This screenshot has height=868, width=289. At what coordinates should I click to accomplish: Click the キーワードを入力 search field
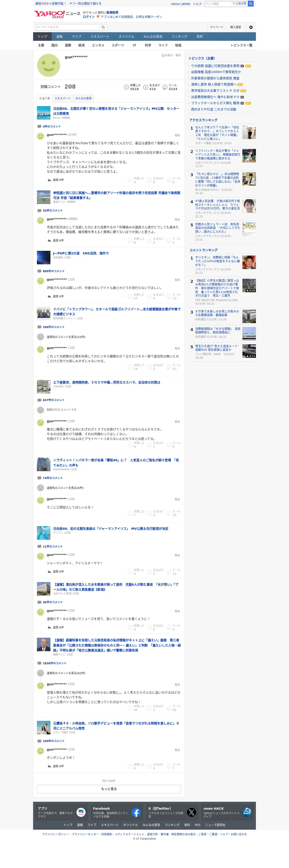(68, 27)
